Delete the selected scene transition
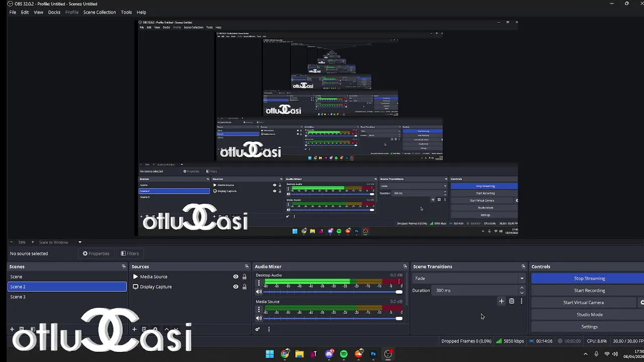This screenshot has height=362, width=644. point(512,301)
